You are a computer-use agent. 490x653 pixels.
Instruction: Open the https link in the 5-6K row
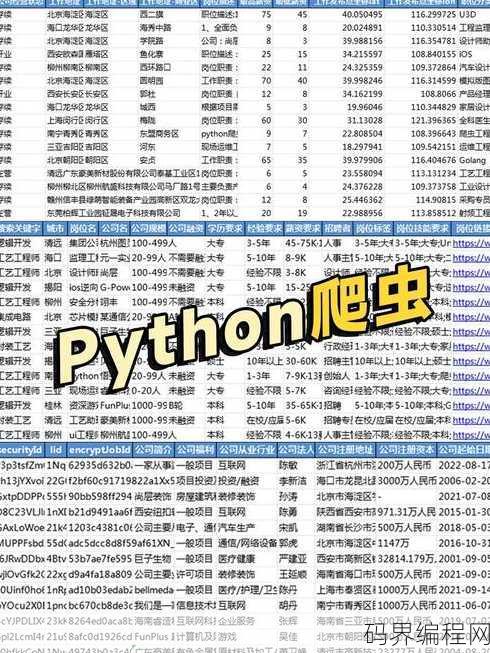[x=471, y=421]
